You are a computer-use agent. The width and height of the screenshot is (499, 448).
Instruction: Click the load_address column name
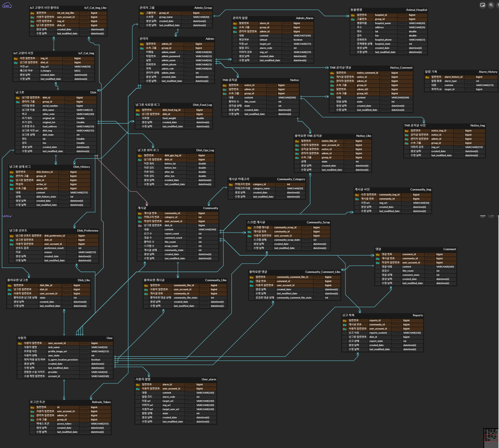point(49,126)
